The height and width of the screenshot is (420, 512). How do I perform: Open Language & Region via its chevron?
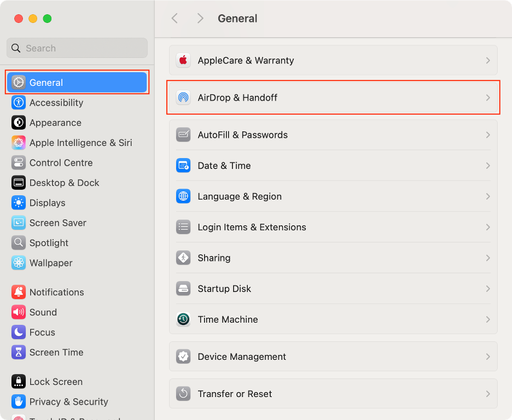click(x=488, y=196)
